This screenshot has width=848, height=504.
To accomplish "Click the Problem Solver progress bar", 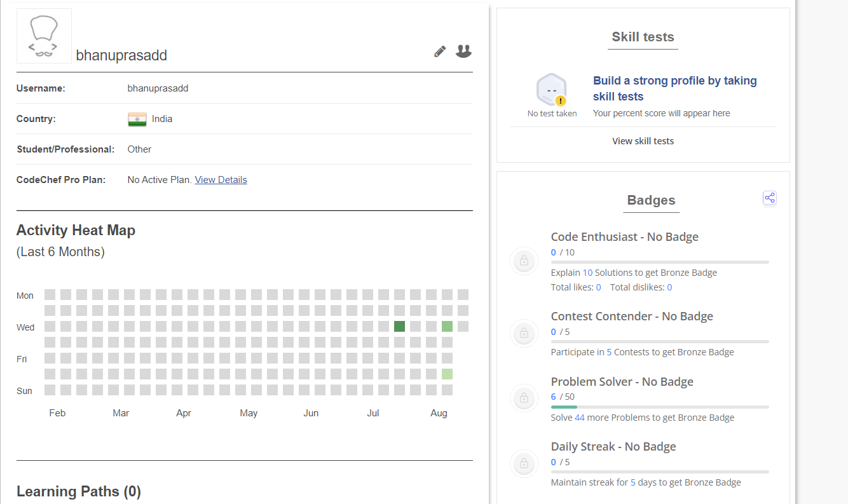I will coord(659,407).
